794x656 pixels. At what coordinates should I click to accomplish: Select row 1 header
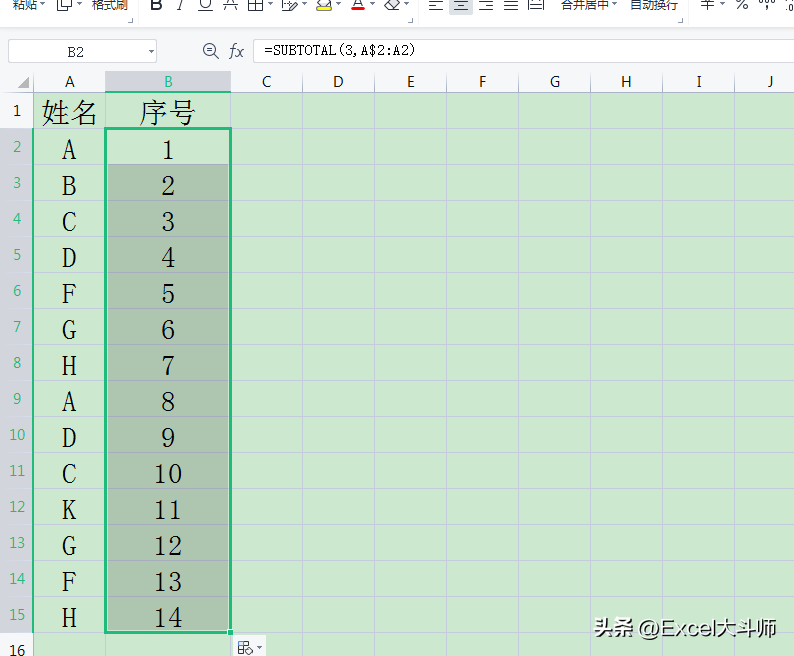pos(17,110)
